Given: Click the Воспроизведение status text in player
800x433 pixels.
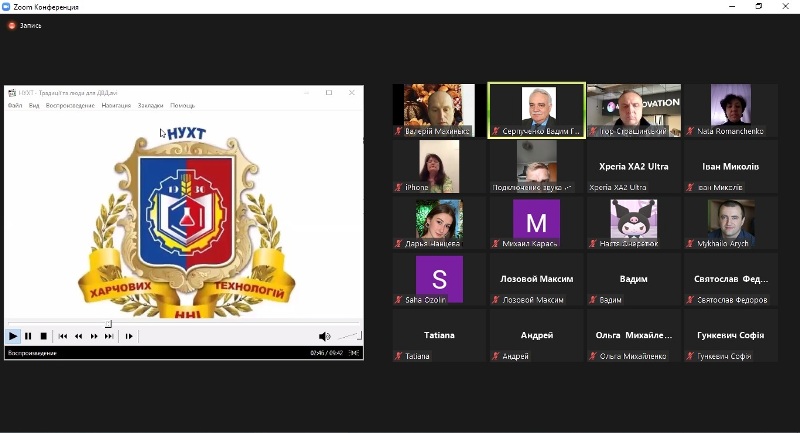Looking at the screenshot, I should pos(32,353).
